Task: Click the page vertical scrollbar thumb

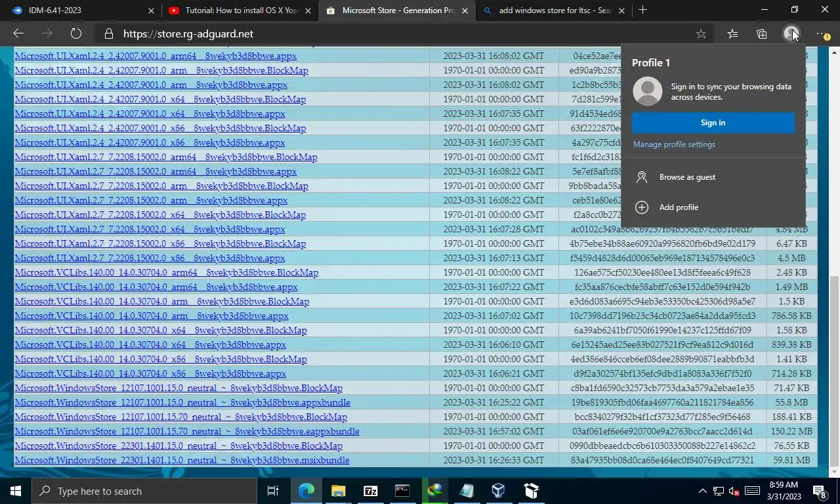Action: (834, 371)
